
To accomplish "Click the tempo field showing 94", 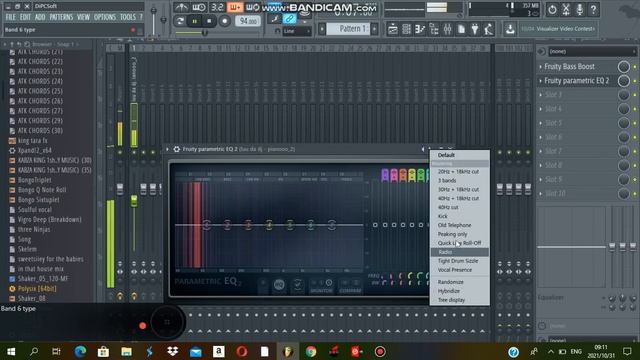I will tap(248, 21).
